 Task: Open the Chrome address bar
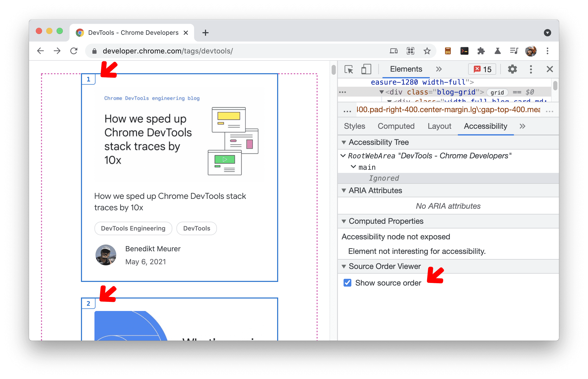pyautogui.click(x=193, y=51)
